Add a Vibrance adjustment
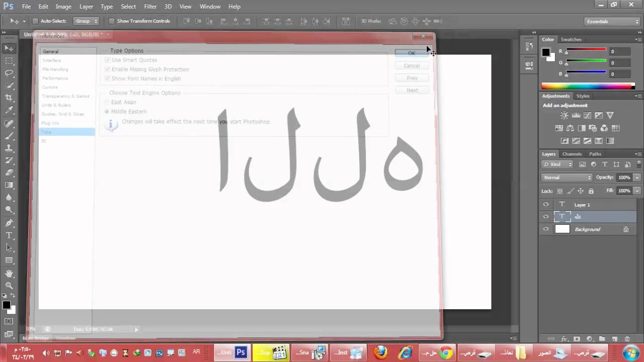The width and height of the screenshot is (644, 362). coord(610,116)
